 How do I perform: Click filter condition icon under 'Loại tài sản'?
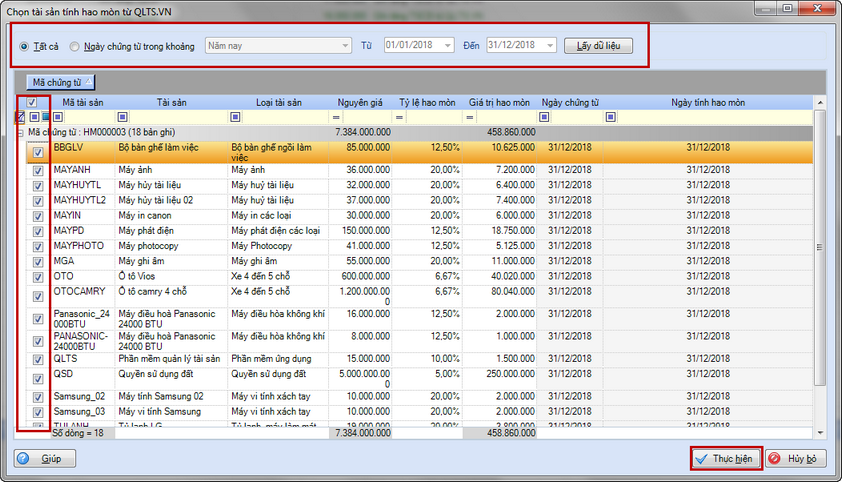pyautogui.click(x=235, y=117)
